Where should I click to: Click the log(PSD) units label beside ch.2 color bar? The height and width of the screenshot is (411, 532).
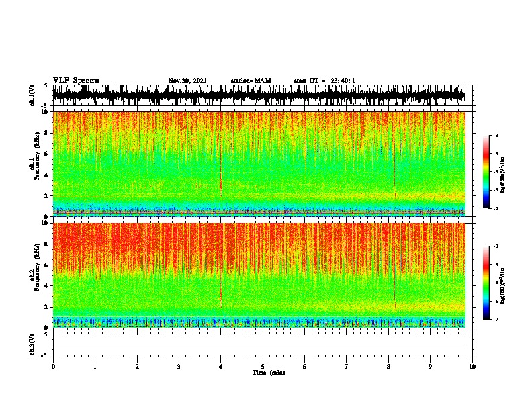[503, 285]
